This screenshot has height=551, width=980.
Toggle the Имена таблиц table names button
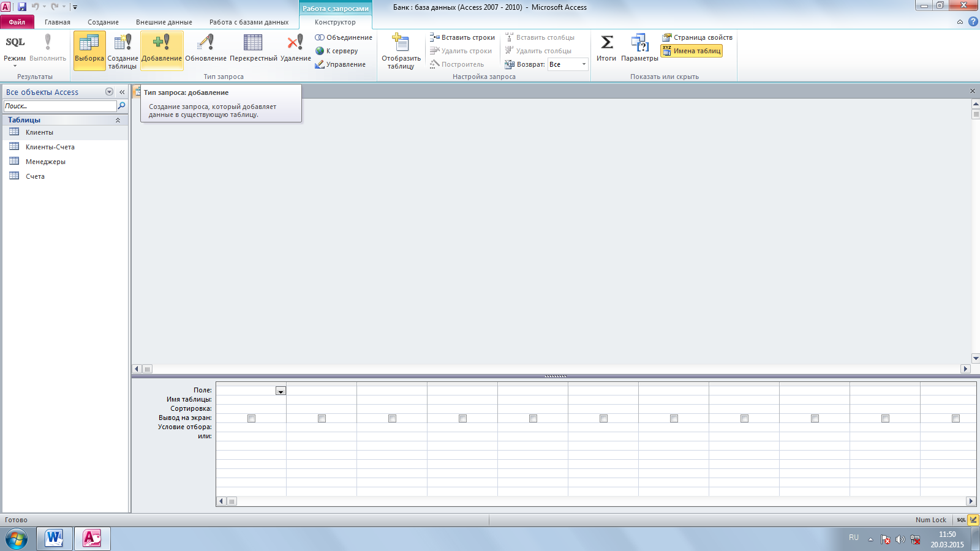coord(692,51)
